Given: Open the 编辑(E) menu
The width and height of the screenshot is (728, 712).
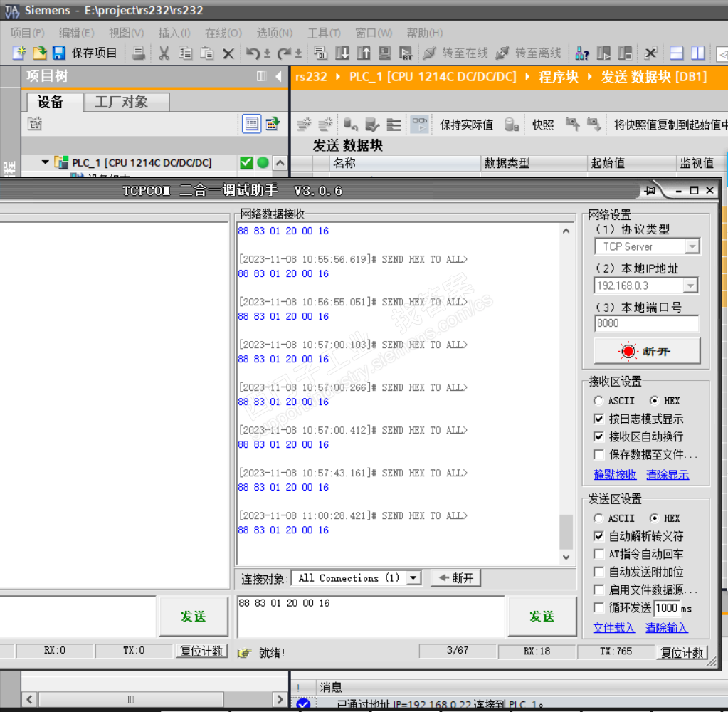Looking at the screenshot, I should pyautogui.click(x=76, y=33).
